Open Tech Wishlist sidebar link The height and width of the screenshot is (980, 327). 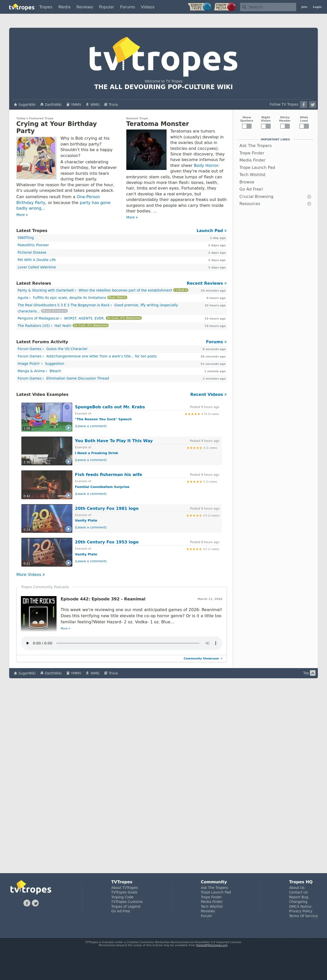point(252,175)
